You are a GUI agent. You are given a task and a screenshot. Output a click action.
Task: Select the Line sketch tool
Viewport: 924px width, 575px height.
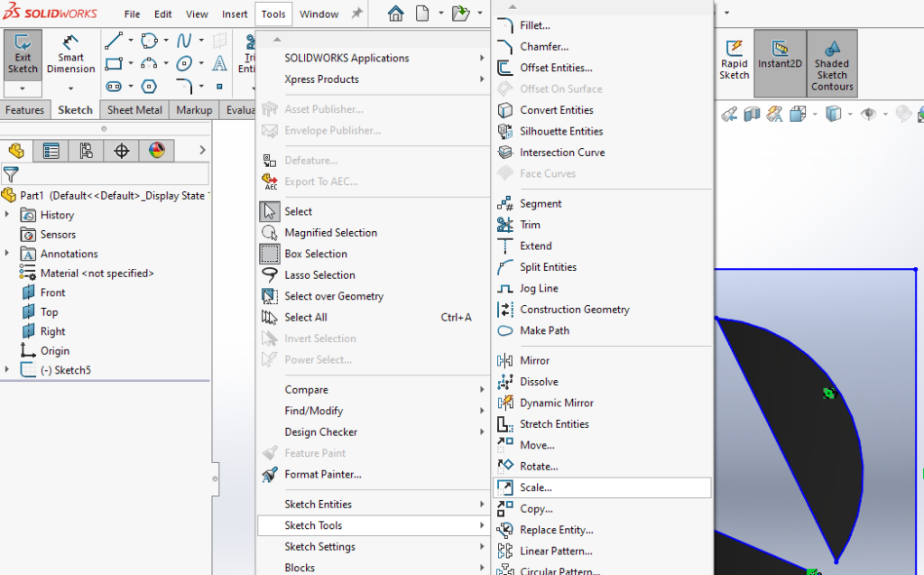point(114,41)
